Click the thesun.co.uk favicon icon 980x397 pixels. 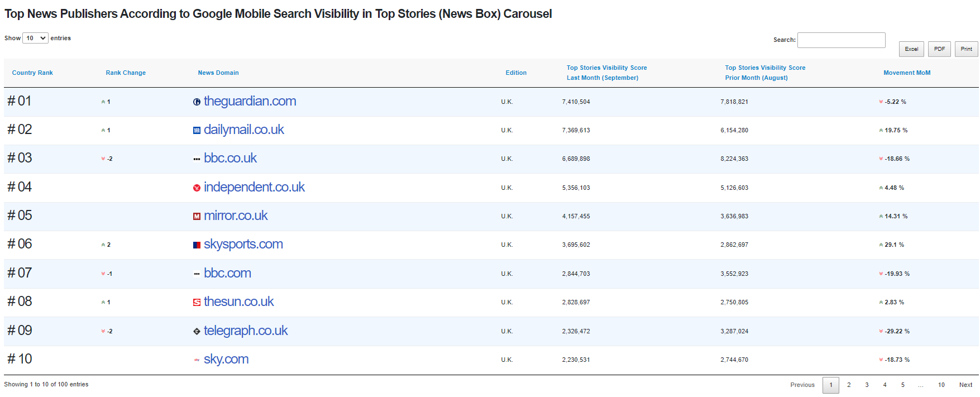coord(197,302)
